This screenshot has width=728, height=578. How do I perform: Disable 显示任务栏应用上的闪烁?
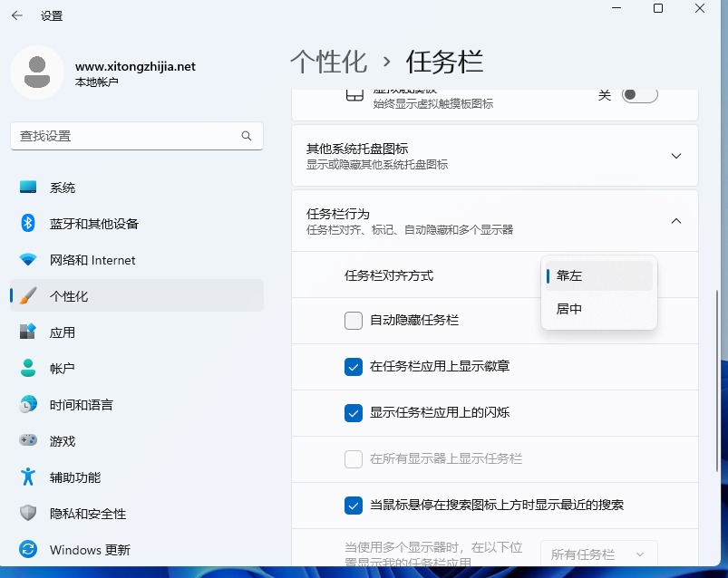[x=354, y=413]
